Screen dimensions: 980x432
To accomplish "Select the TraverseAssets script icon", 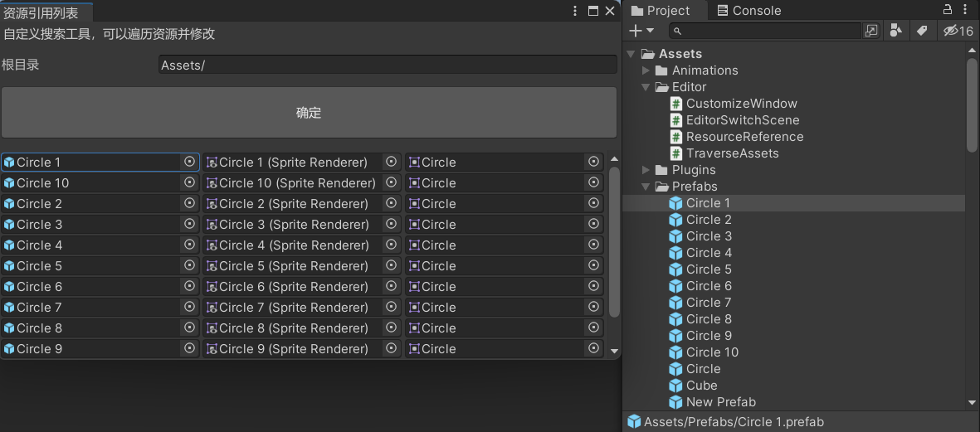I will pos(675,153).
